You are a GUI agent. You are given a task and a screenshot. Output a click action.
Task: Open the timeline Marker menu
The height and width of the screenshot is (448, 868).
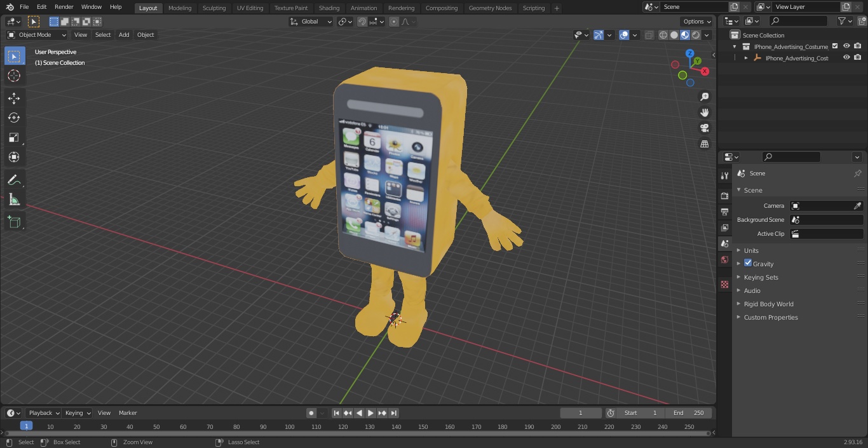pyautogui.click(x=128, y=413)
